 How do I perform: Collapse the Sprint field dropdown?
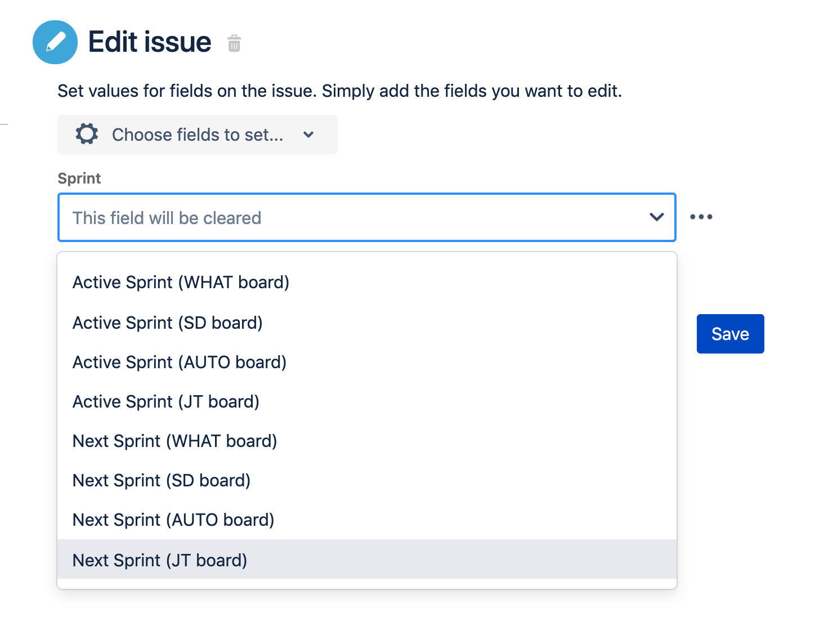click(656, 217)
